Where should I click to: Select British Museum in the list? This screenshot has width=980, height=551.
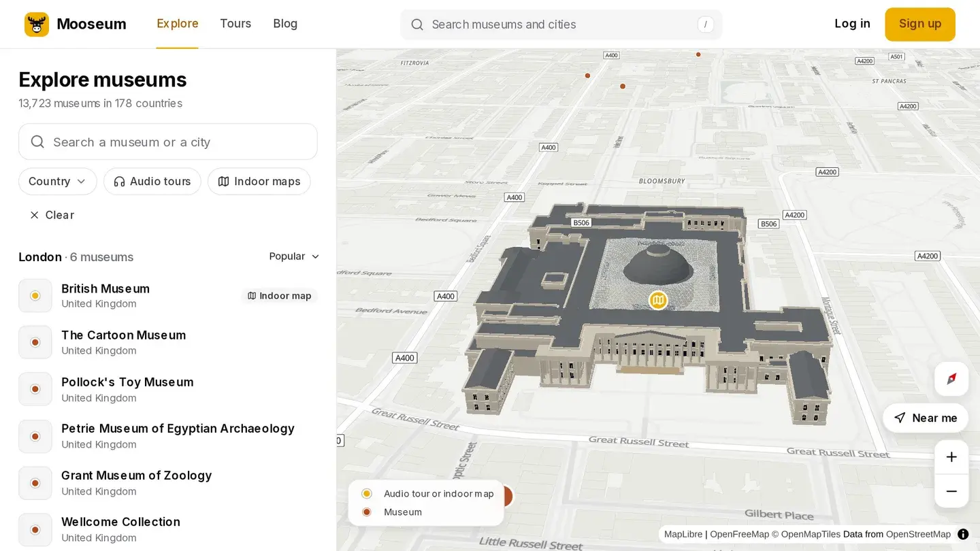(x=168, y=296)
